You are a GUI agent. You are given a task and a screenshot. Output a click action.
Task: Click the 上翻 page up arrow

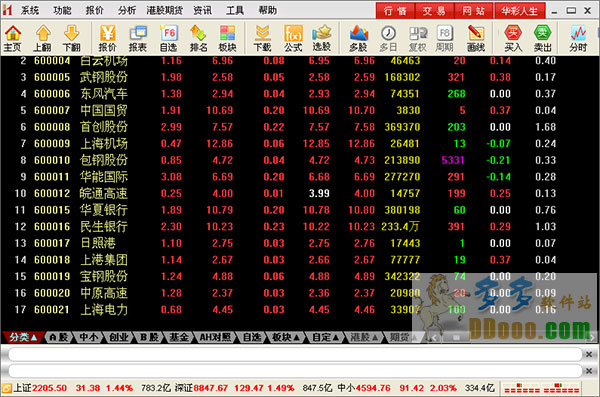point(42,38)
